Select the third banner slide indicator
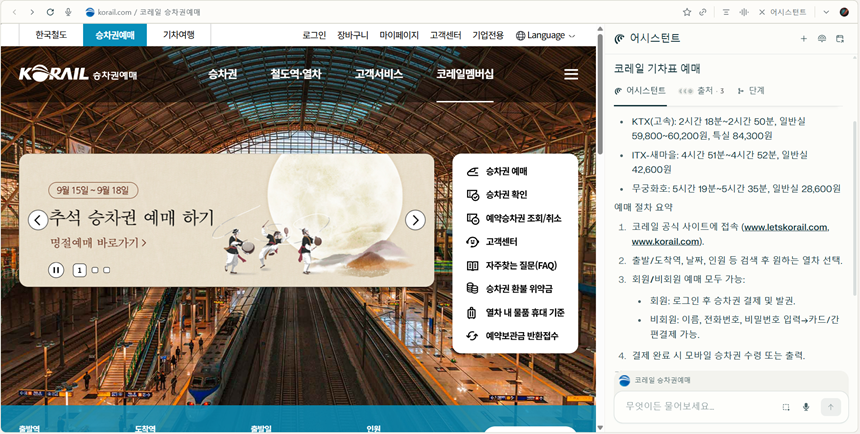 coord(106,270)
